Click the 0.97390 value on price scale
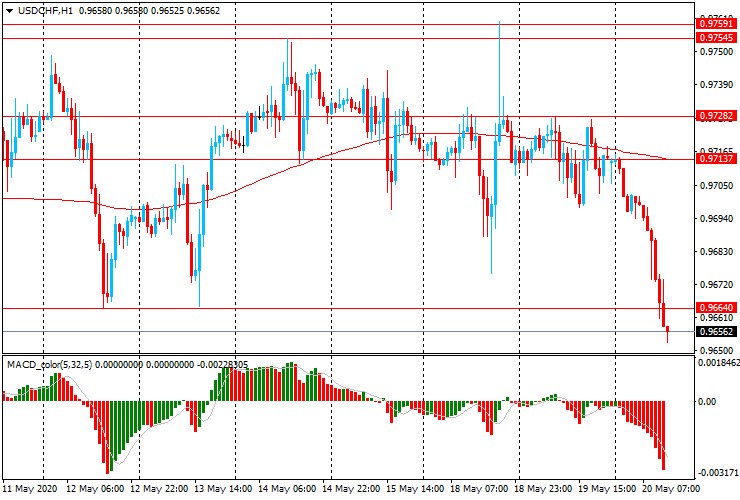This screenshot has height=500, width=740. [x=716, y=84]
